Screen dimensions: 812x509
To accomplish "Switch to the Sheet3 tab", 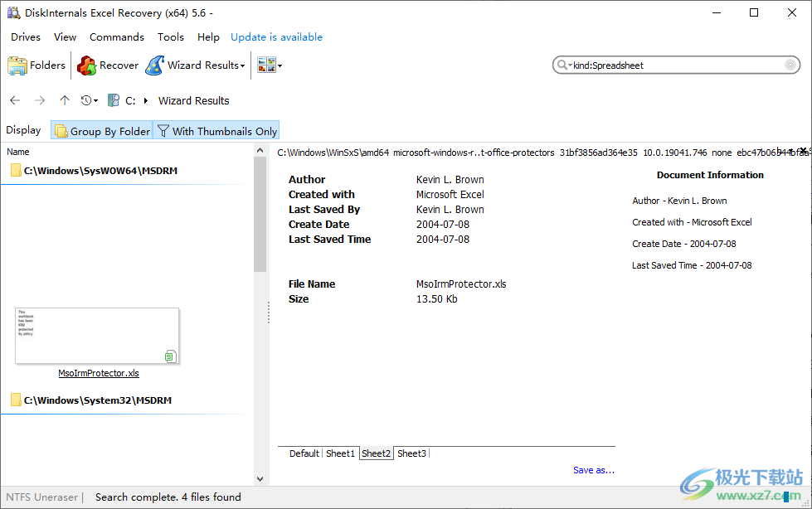I will pos(411,453).
